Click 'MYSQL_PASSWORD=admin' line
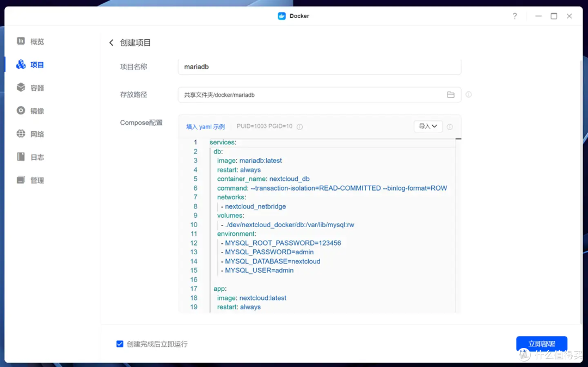The width and height of the screenshot is (588, 367). click(x=267, y=252)
